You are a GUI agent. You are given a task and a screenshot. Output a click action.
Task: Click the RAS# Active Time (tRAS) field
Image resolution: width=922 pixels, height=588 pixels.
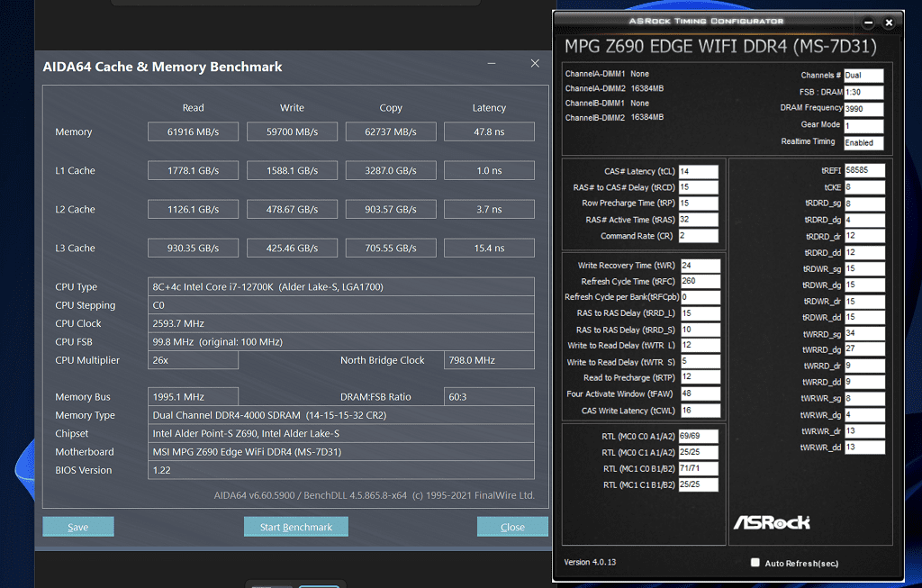point(698,220)
